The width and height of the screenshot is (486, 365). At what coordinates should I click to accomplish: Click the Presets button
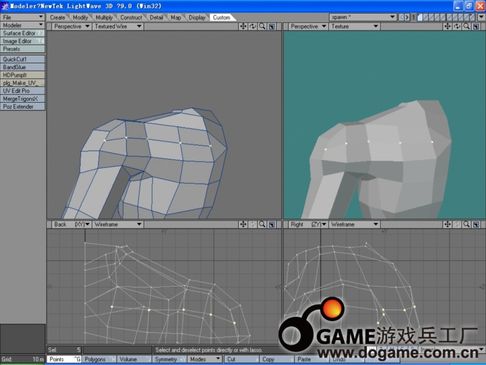pyautogui.click(x=22, y=49)
